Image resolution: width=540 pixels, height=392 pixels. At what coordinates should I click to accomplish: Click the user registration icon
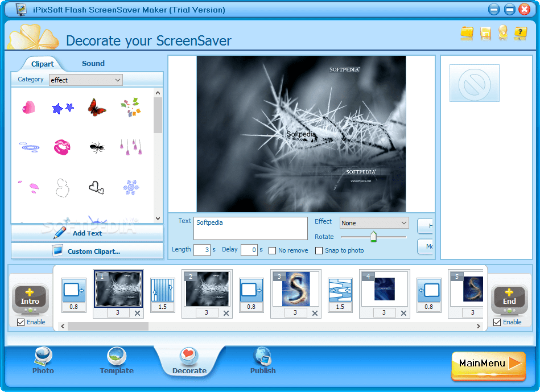[x=503, y=34]
